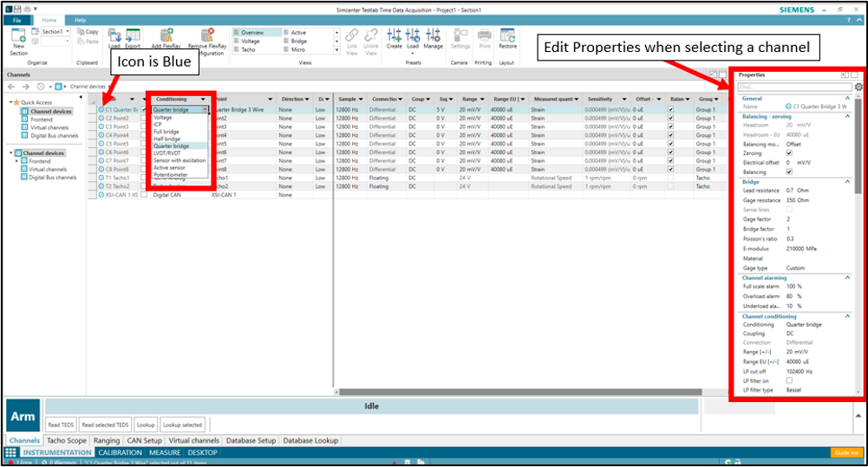
Task: Select Virtual channels under Quick Access
Action: [x=49, y=127]
